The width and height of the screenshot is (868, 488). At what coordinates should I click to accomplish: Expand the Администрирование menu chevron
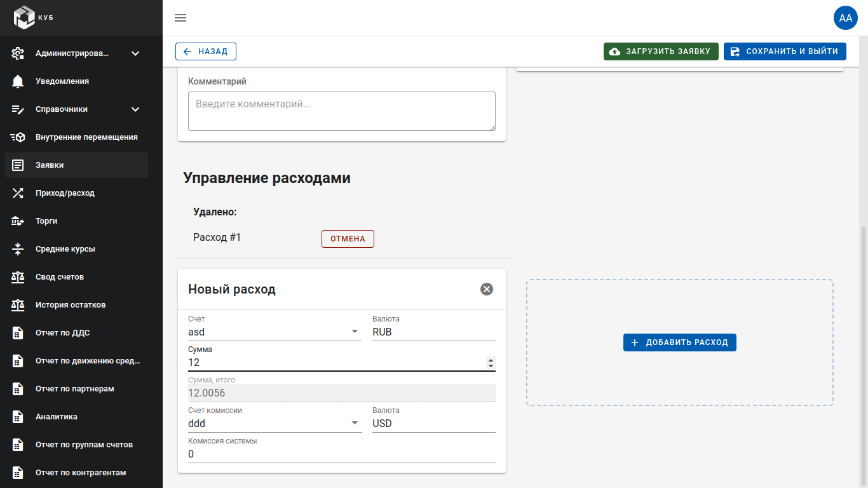pyautogui.click(x=135, y=53)
